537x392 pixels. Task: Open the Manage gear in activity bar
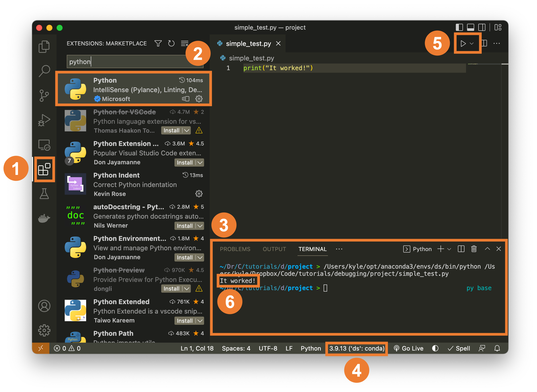(x=44, y=330)
